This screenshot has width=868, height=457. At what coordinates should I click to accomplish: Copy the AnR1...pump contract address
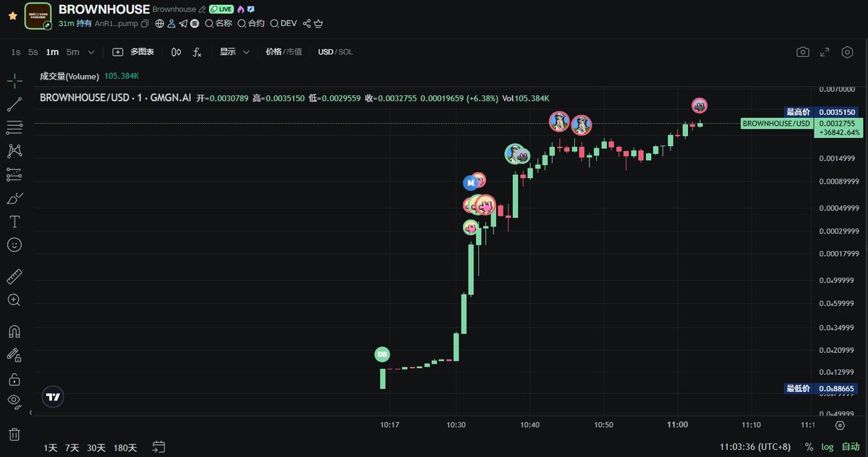coord(145,24)
